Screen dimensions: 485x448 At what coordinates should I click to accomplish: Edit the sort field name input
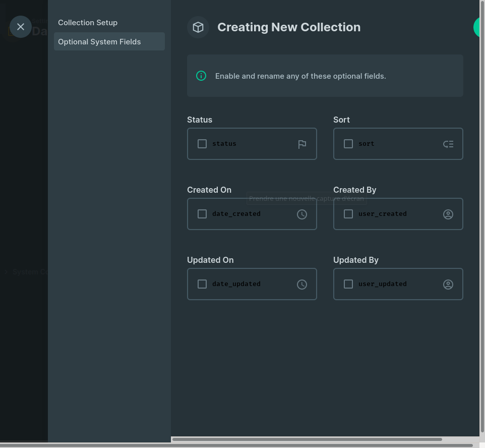pos(398,144)
